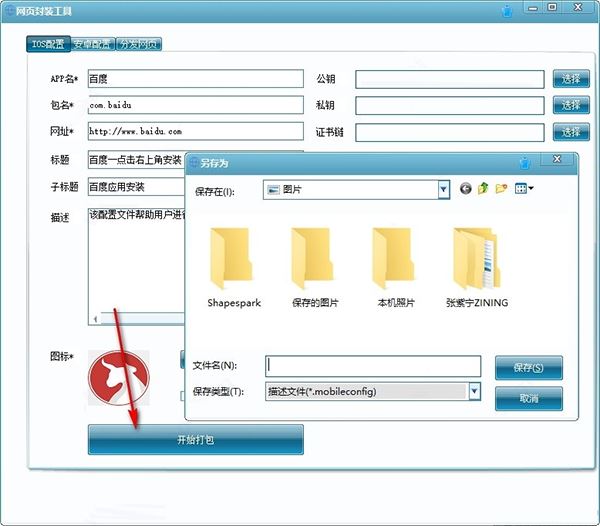Open the 安卓配置 tab
This screenshot has height=526, width=600.
click(x=93, y=44)
